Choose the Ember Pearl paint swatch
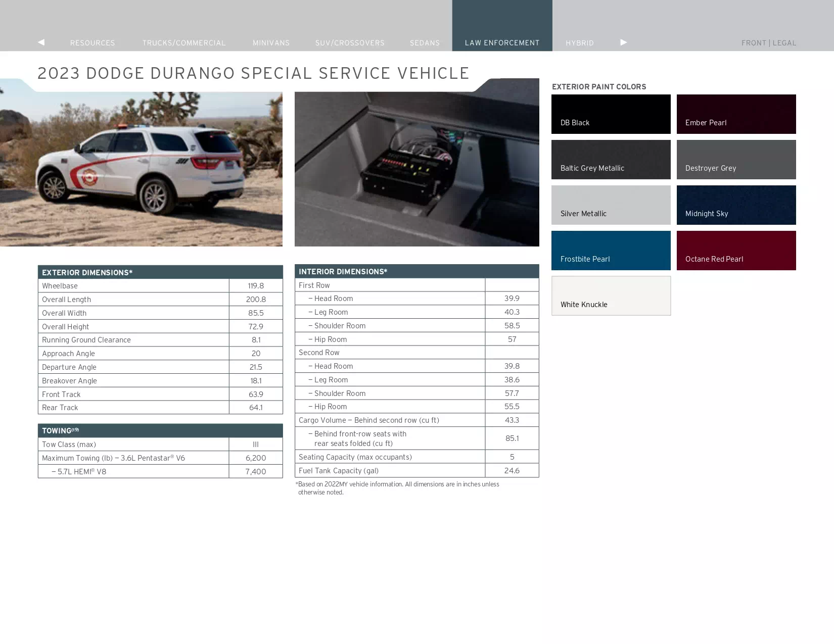 [x=736, y=114]
